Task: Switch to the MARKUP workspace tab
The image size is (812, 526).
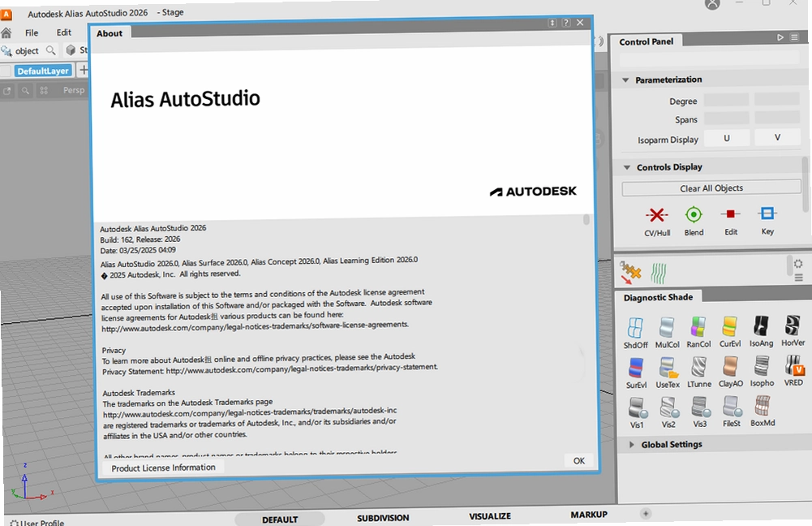Action: click(589, 515)
